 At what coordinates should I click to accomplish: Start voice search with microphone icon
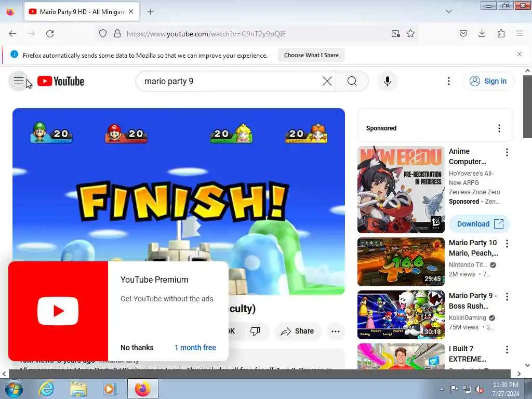click(x=387, y=81)
